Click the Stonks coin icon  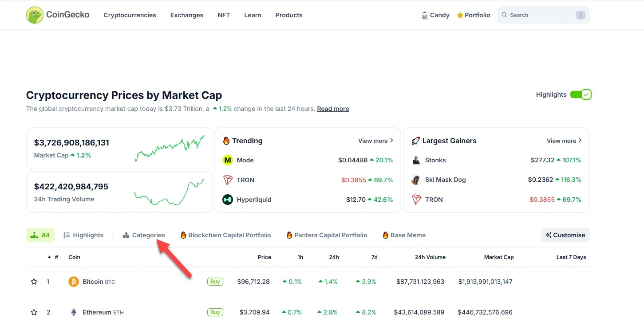(416, 160)
